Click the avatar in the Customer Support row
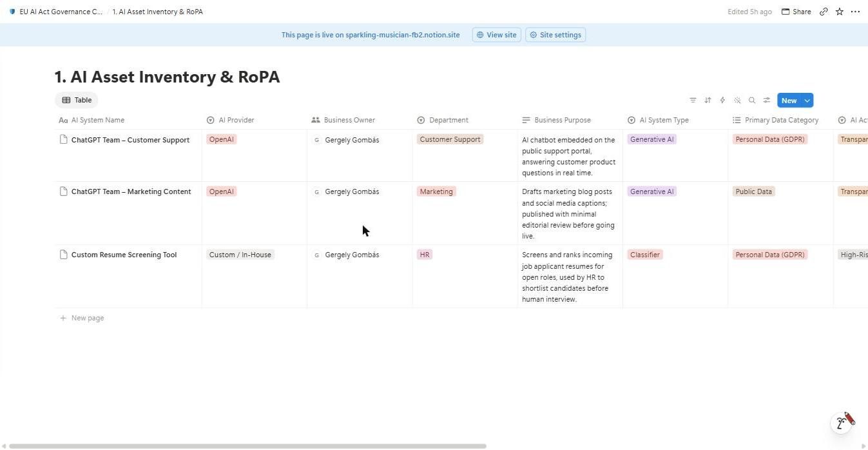Viewport: 868px width, 450px height. click(x=316, y=140)
